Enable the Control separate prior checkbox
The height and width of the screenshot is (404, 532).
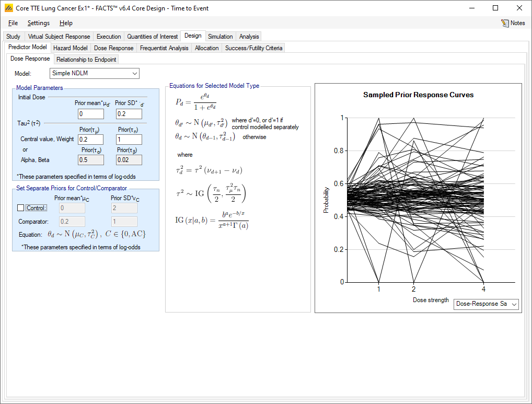pos(21,208)
